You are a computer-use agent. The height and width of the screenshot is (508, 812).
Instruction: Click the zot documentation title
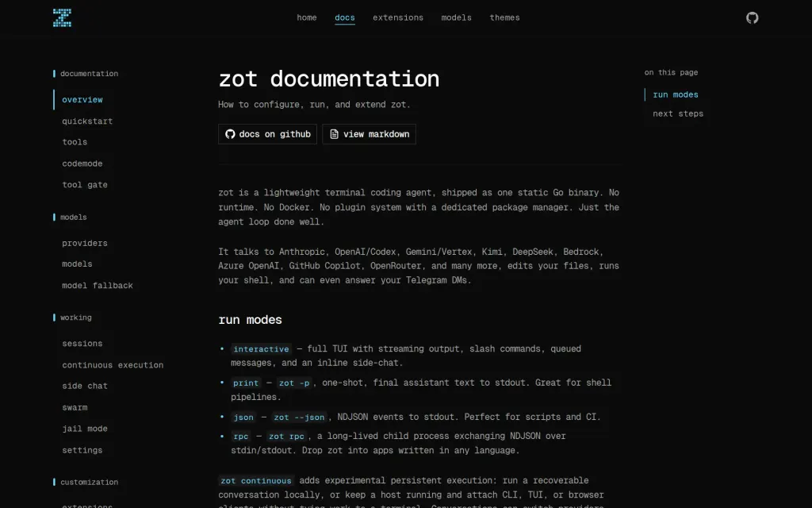(329, 79)
